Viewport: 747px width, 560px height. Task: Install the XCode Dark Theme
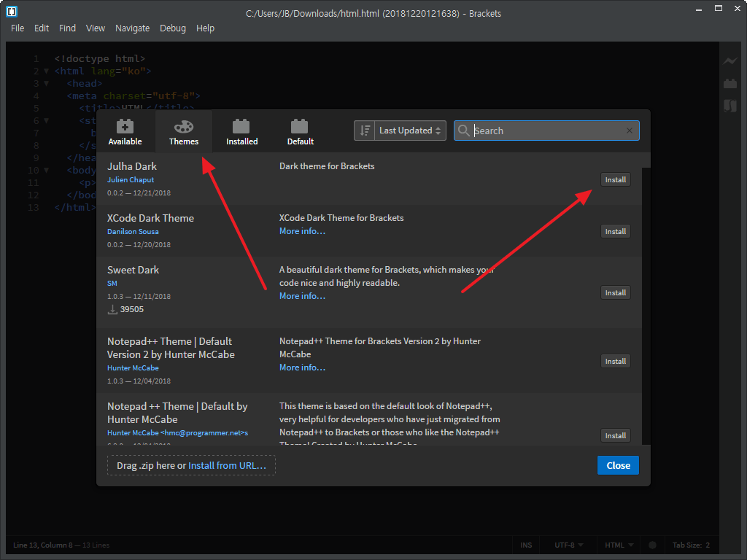pyautogui.click(x=616, y=231)
